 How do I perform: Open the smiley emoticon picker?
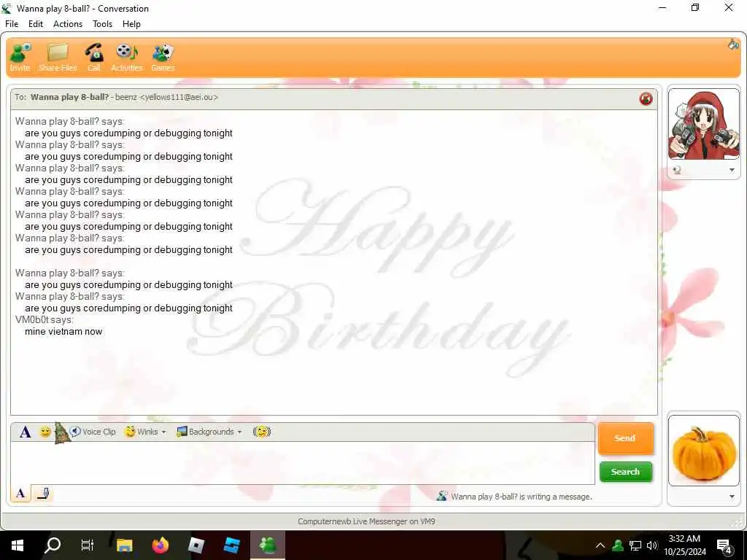click(45, 432)
